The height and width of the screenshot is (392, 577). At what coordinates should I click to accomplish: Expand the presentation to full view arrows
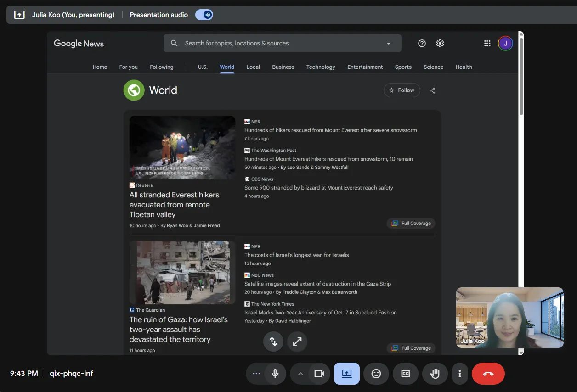297,342
